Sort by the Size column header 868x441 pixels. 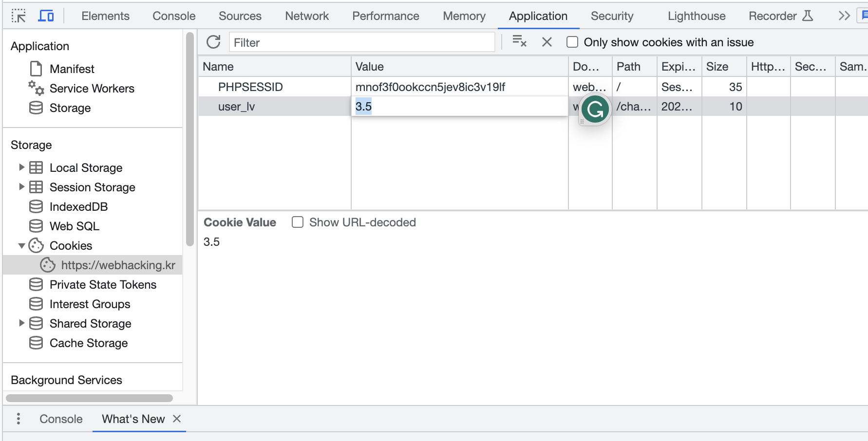(724, 66)
